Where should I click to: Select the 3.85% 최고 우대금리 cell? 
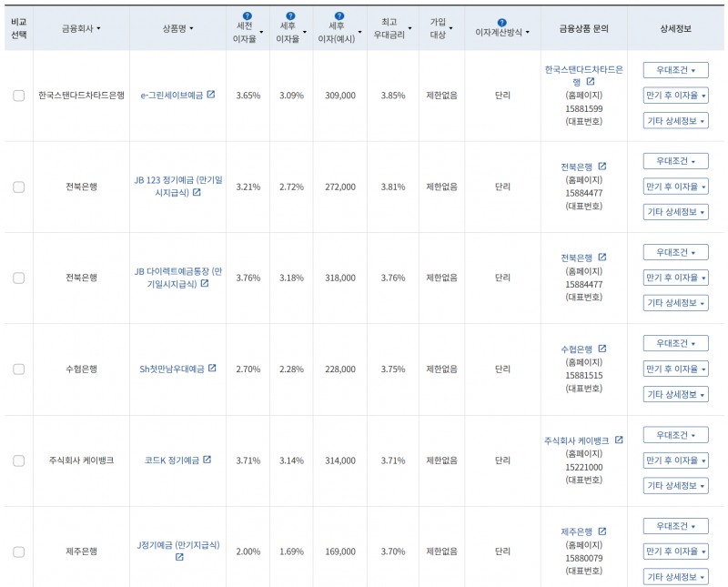(x=393, y=96)
